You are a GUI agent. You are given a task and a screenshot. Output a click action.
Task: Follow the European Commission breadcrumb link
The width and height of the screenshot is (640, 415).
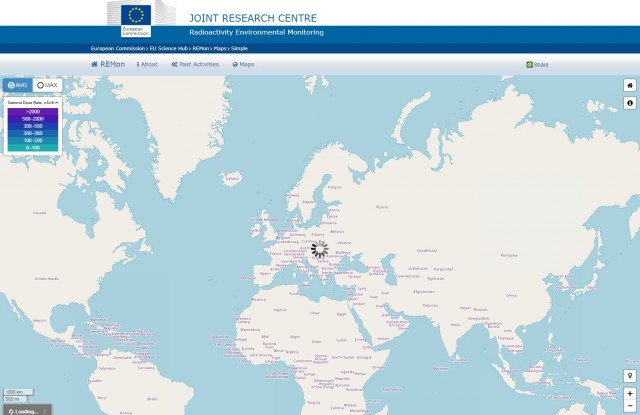[118, 48]
